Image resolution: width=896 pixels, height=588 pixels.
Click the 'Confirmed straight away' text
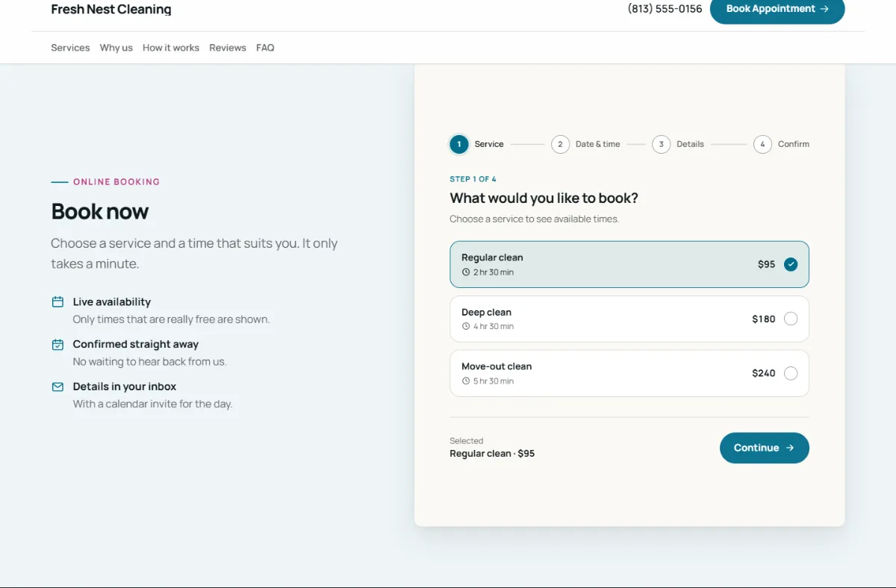point(136,345)
